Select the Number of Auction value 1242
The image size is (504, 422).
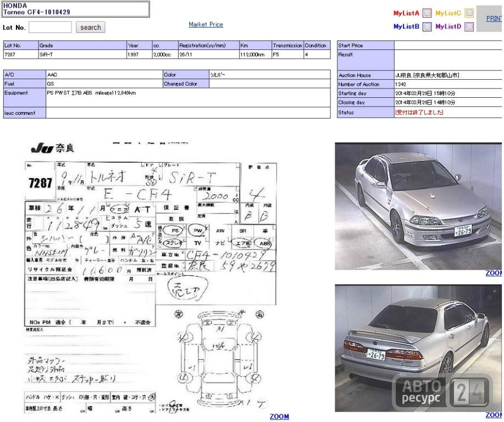click(x=401, y=84)
